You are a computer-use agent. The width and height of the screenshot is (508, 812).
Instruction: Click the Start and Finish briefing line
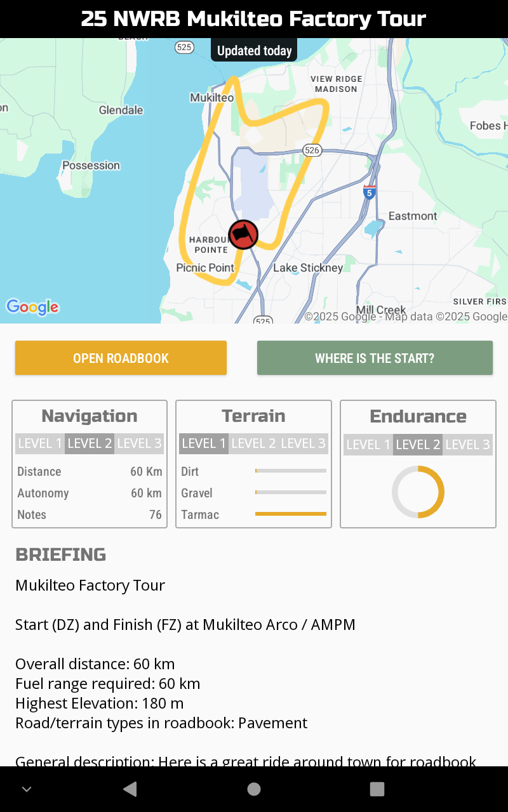pyautogui.click(x=185, y=625)
